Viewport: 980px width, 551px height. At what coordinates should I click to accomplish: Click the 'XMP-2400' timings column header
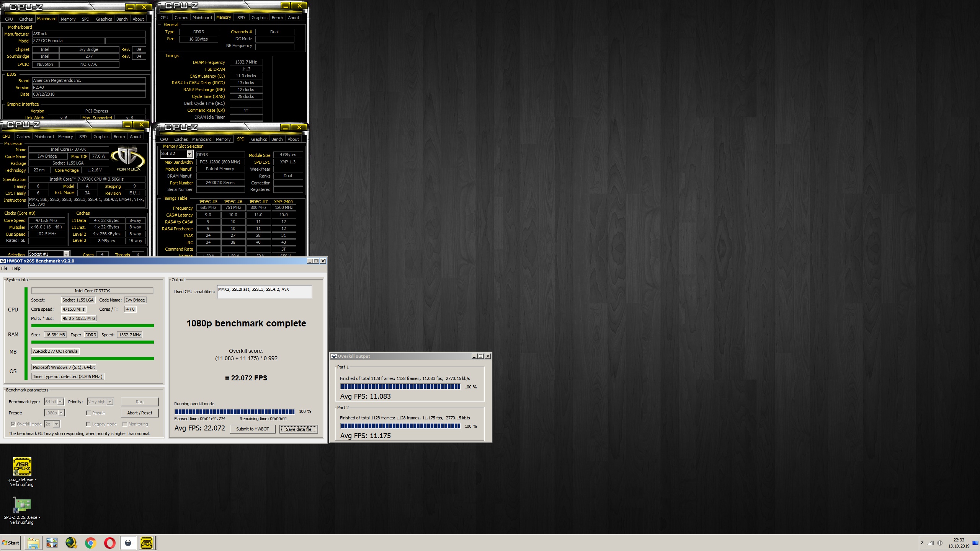283,202
